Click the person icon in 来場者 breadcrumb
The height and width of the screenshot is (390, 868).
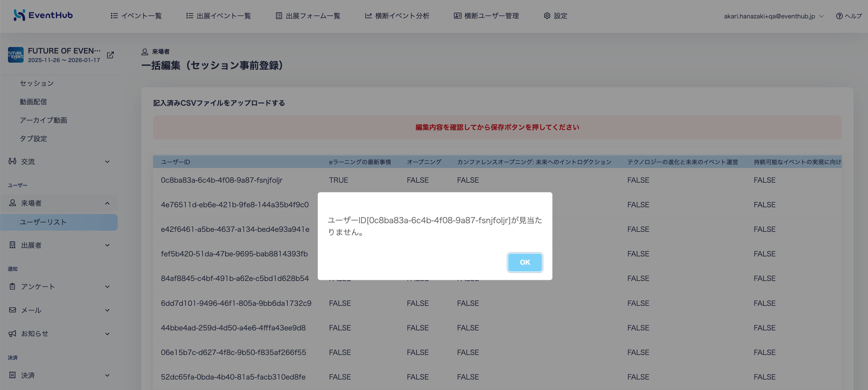144,52
